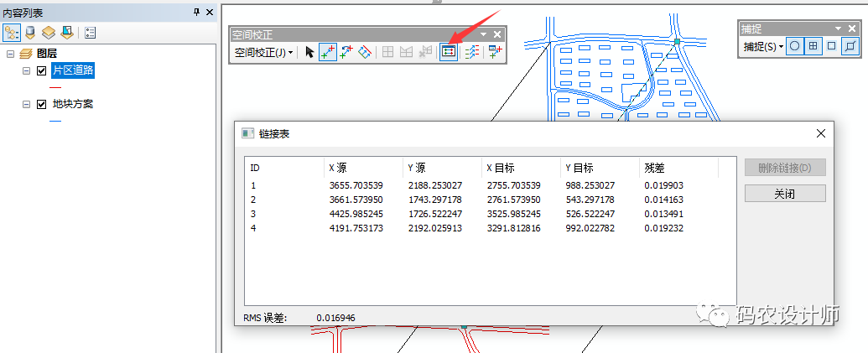Screen dimensions: 868x353
Task: Select the Select Elements arrow tool
Action: [x=309, y=52]
